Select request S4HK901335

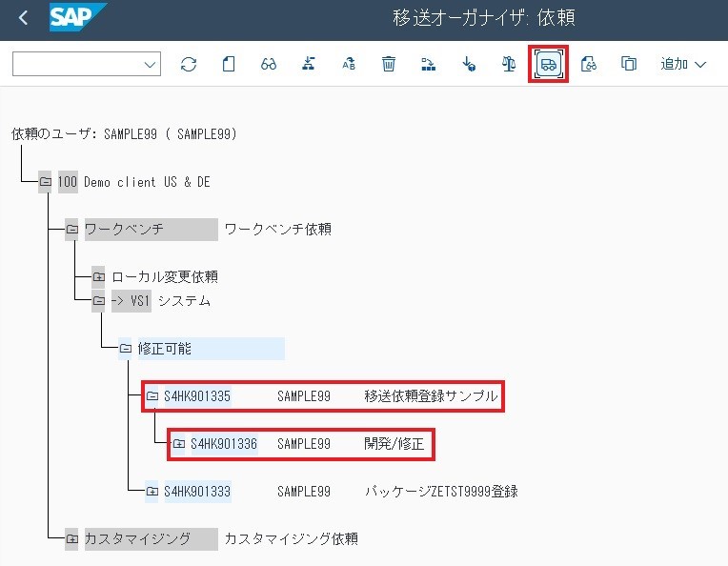(197, 396)
